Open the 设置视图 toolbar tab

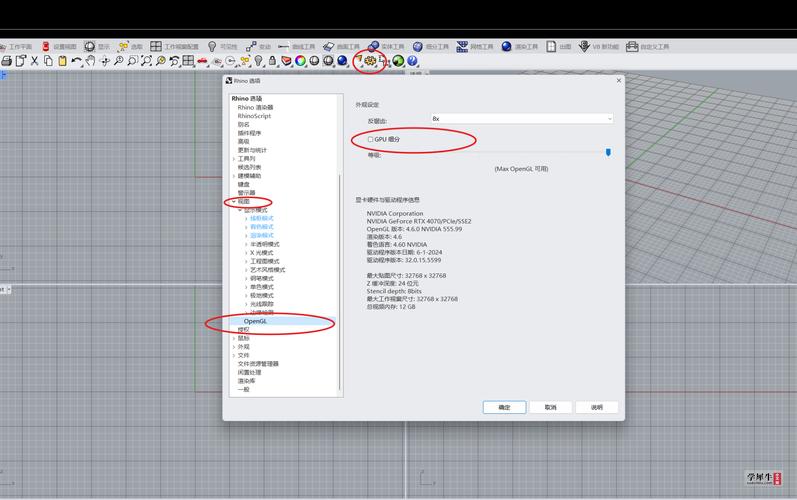[59, 46]
